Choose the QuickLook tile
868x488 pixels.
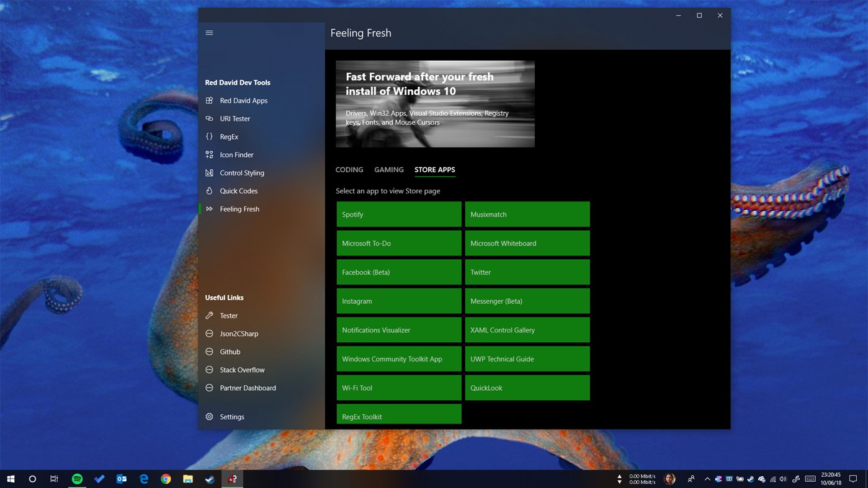tap(527, 388)
